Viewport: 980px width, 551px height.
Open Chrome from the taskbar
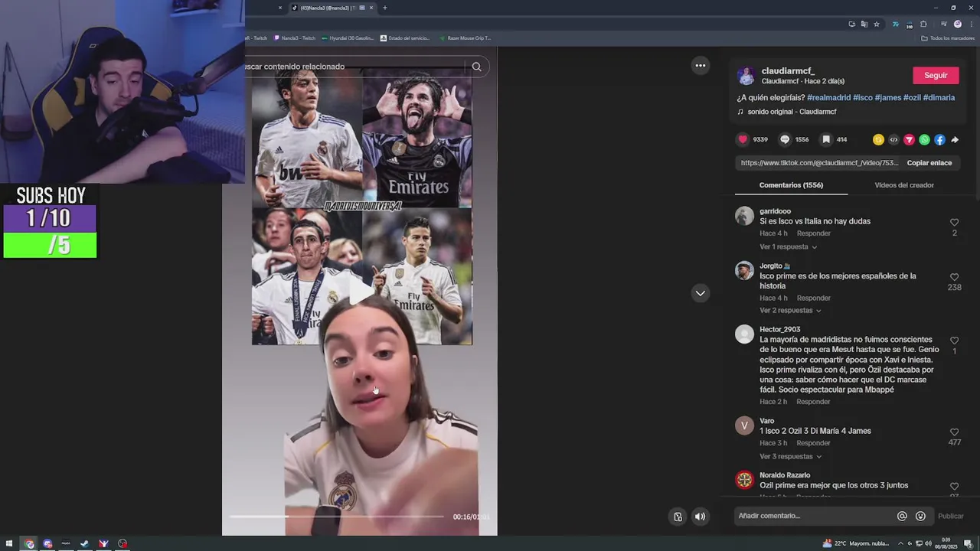pos(29,544)
